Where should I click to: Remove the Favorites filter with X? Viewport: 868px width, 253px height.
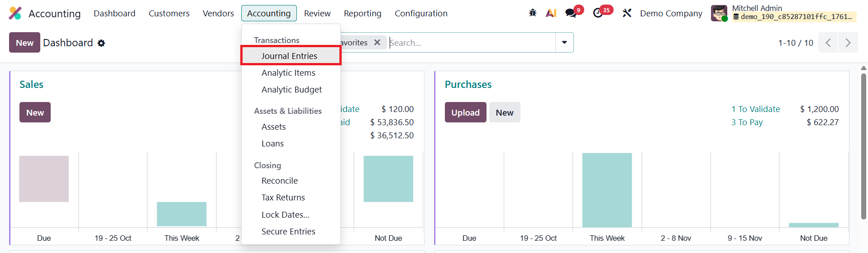377,43
